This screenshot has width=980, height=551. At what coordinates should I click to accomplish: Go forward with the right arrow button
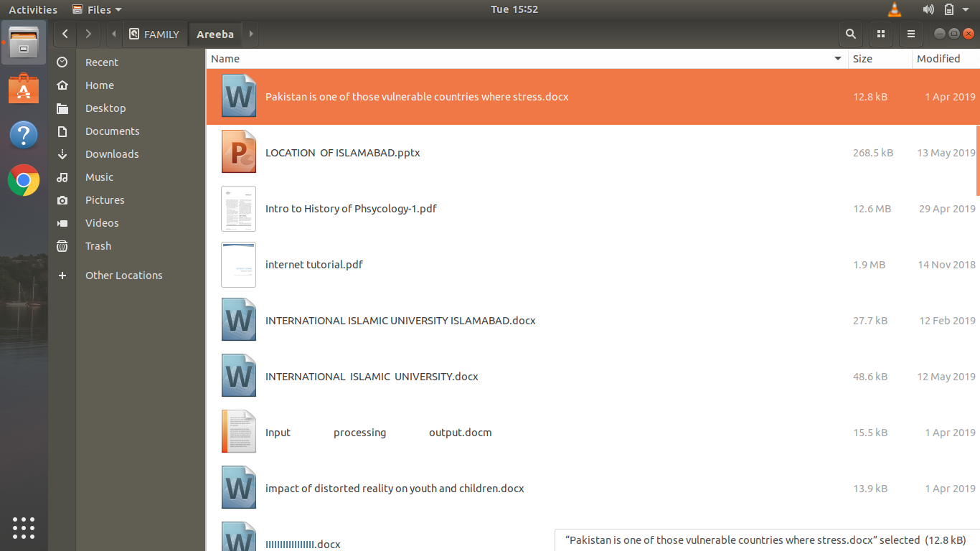(88, 34)
